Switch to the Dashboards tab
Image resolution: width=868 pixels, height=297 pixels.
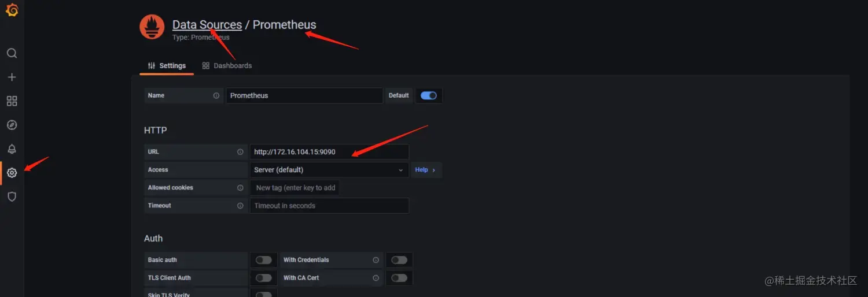(x=227, y=66)
